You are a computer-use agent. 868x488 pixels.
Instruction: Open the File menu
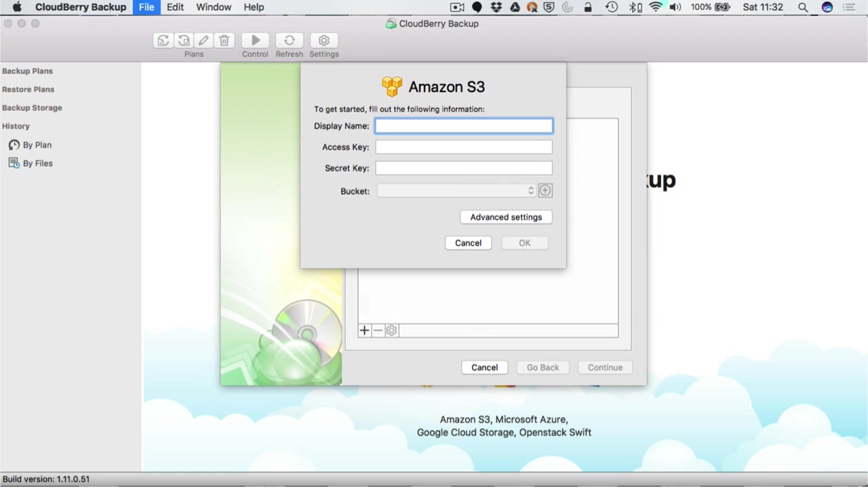[x=146, y=7]
